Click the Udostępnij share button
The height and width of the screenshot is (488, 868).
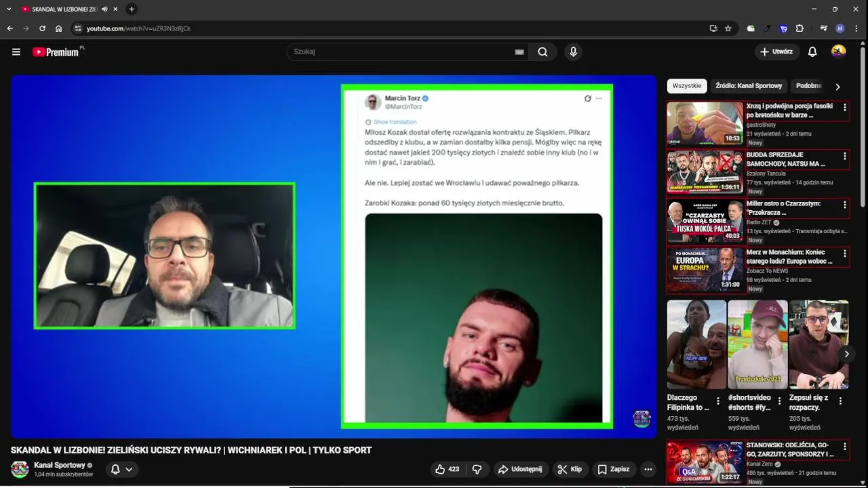[520, 469]
